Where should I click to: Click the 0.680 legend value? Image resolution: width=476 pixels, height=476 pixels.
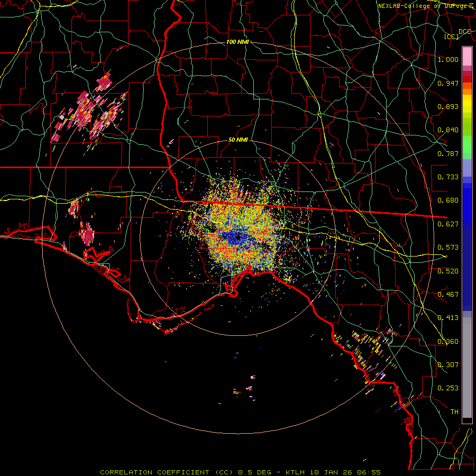coord(448,200)
